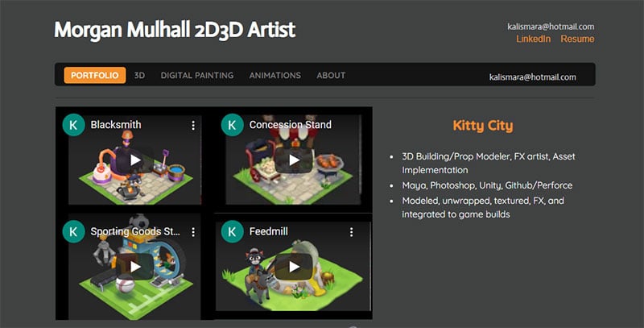Screen dimensions: 644x328
Task: Click the Feedmill channel avatar icon
Action: [232, 231]
